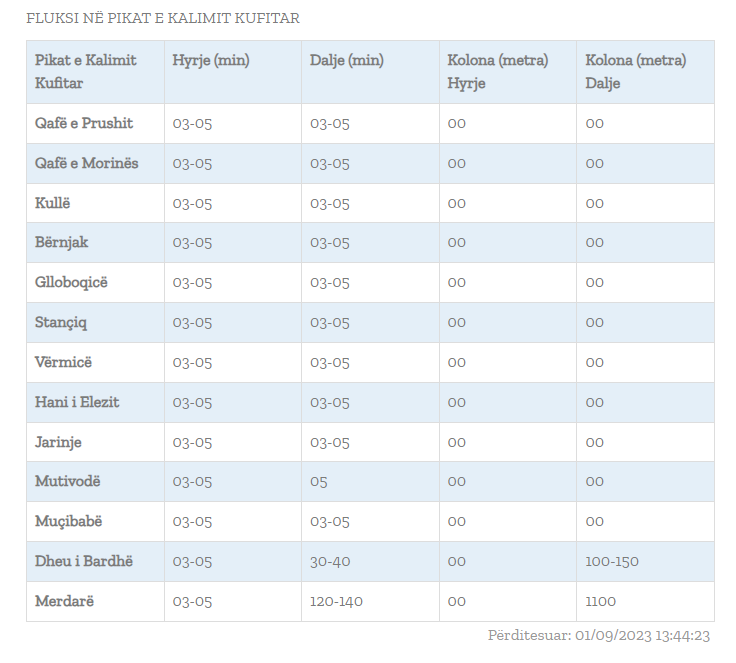Select the 1100 queue value for Merdarë
The height and width of the screenshot is (663, 736).
601,601
